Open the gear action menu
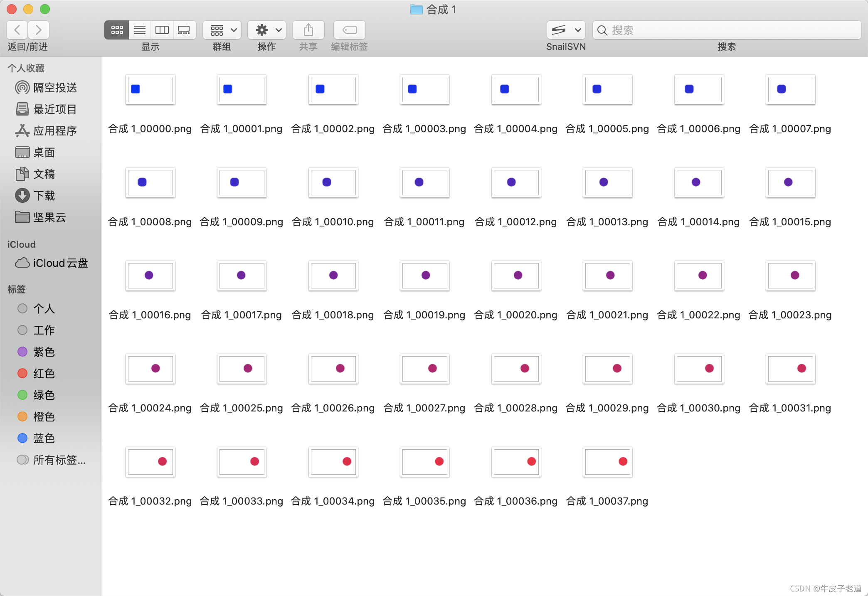The width and height of the screenshot is (868, 596). coord(267,30)
